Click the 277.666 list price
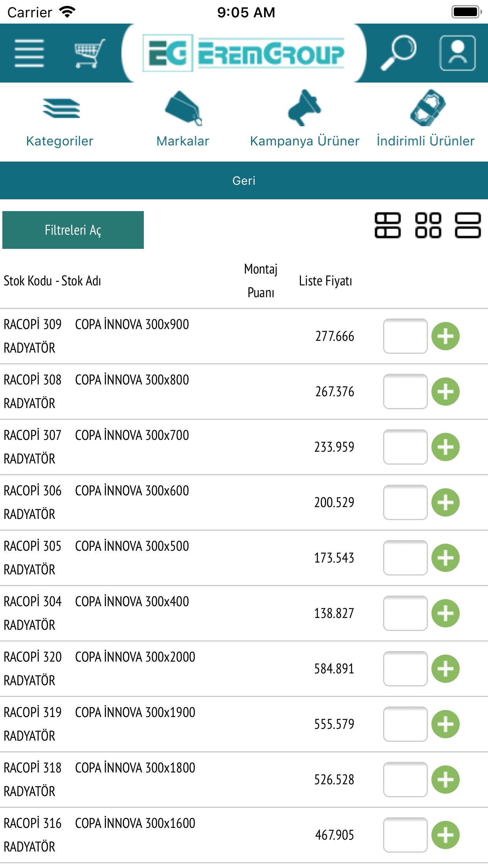This screenshot has height=868, width=488. (x=335, y=337)
